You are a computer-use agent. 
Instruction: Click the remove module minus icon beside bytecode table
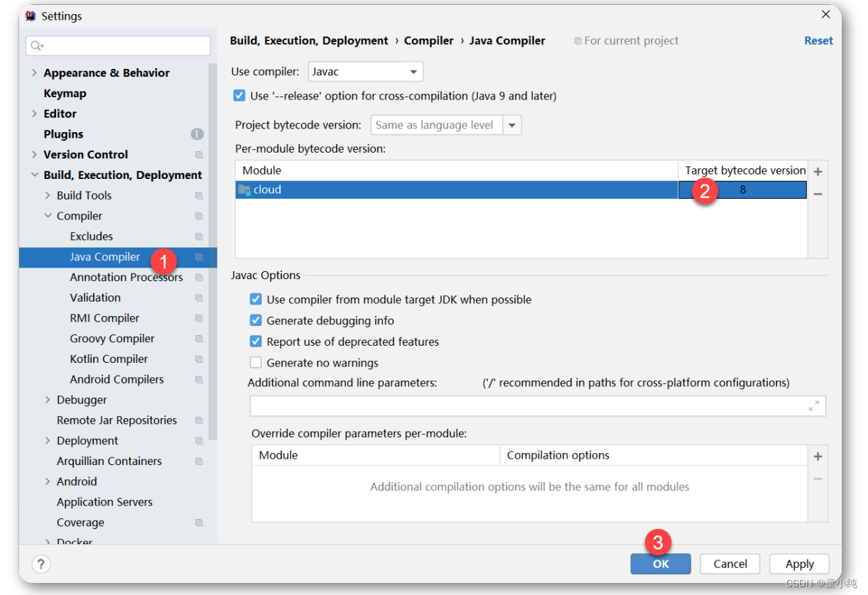pos(818,194)
